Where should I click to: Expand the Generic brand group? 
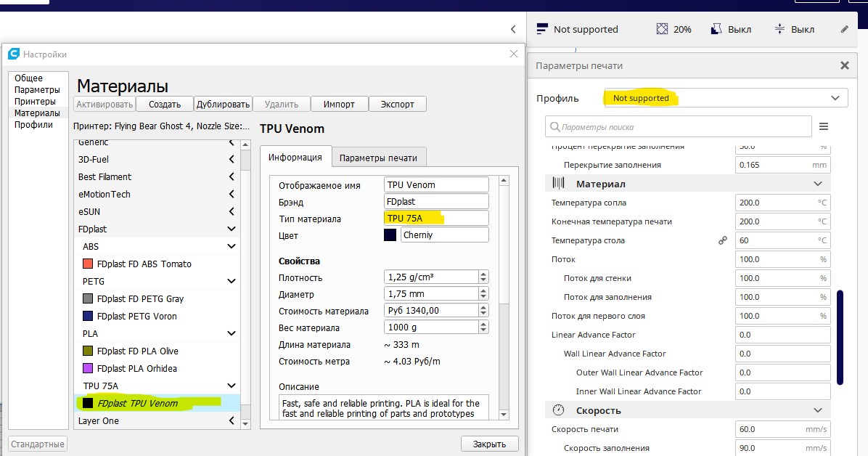[232, 142]
